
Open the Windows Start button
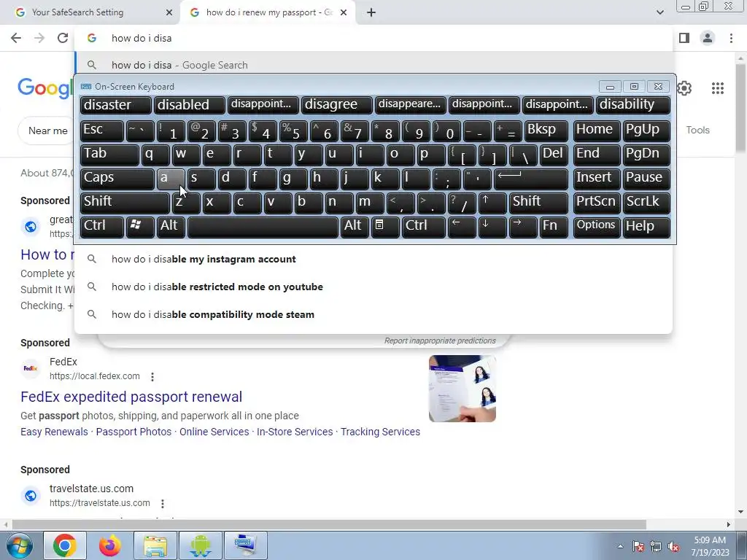[x=19, y=545]
